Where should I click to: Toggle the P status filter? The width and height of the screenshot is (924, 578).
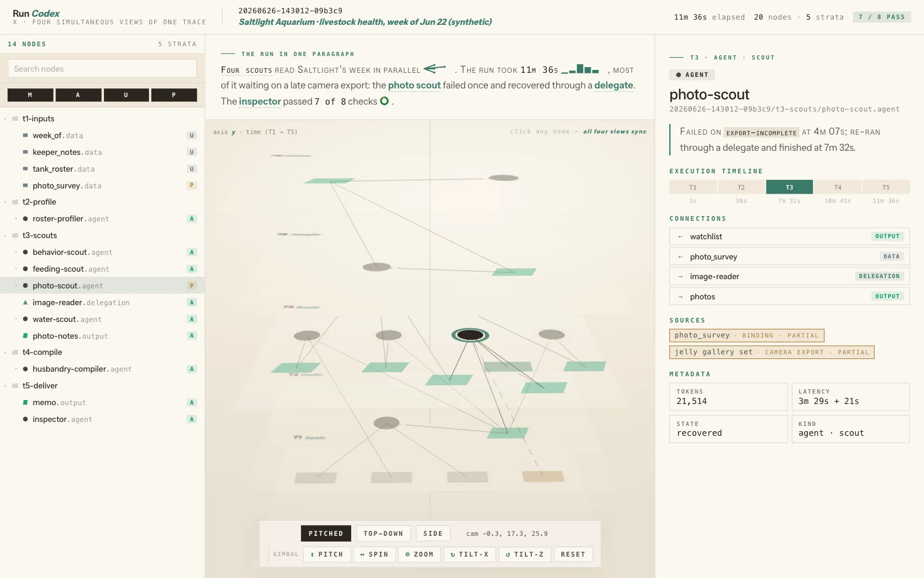coord(174,95)
